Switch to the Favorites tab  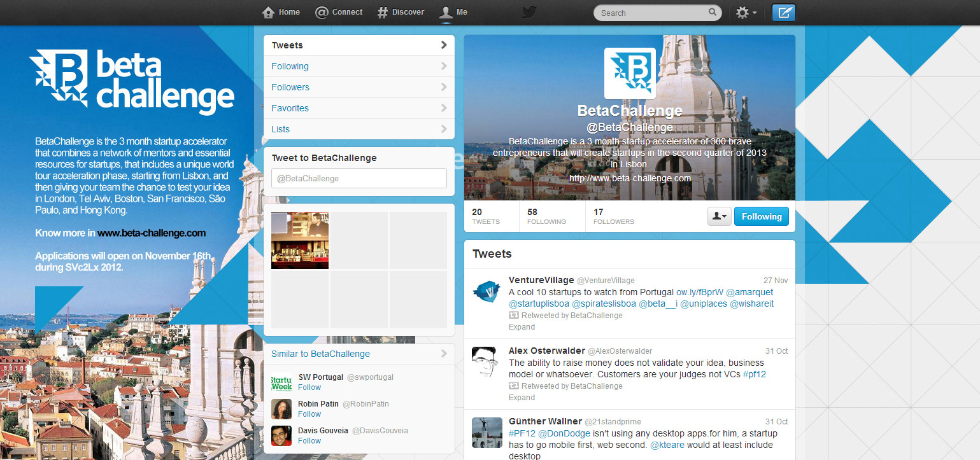(290, 108)
